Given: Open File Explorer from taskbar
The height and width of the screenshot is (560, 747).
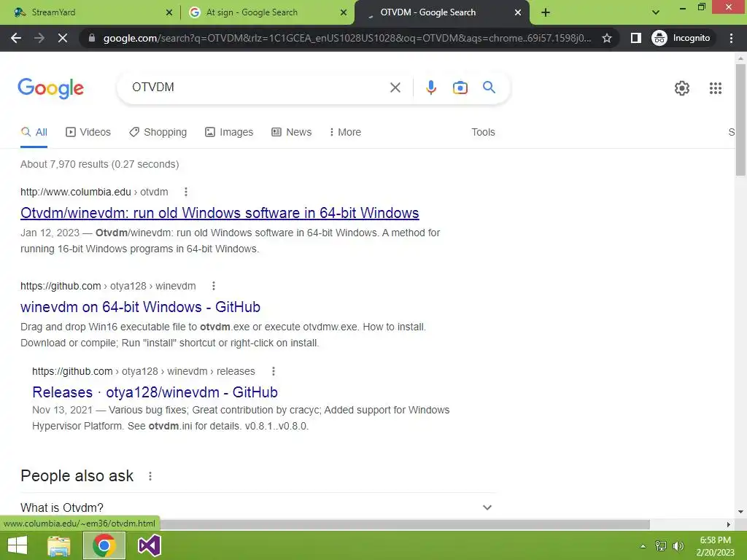Looking at the screenshot, I should 60,545.
